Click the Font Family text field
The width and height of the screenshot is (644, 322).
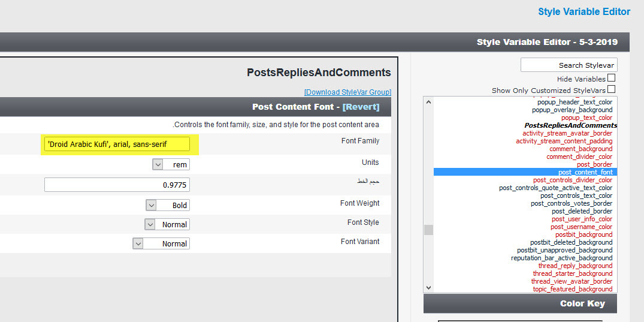point(117,144)
